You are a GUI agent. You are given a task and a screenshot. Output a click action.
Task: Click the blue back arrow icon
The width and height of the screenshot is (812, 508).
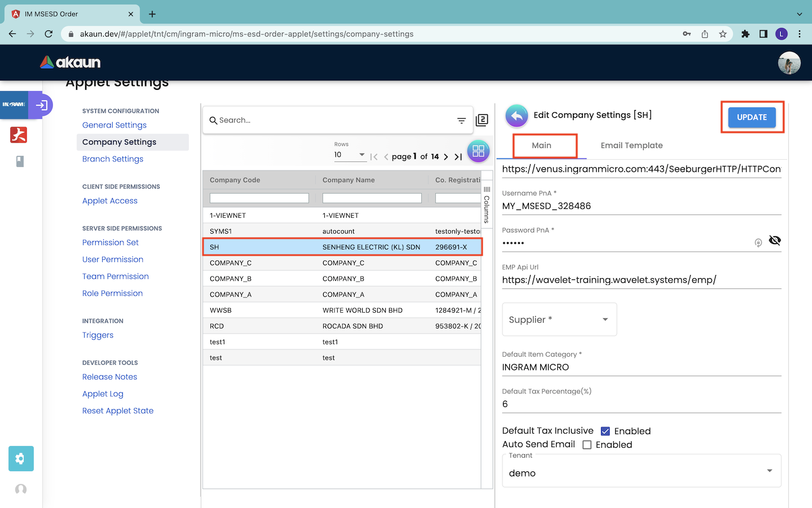pyautogui.click(x=517, y=116)
